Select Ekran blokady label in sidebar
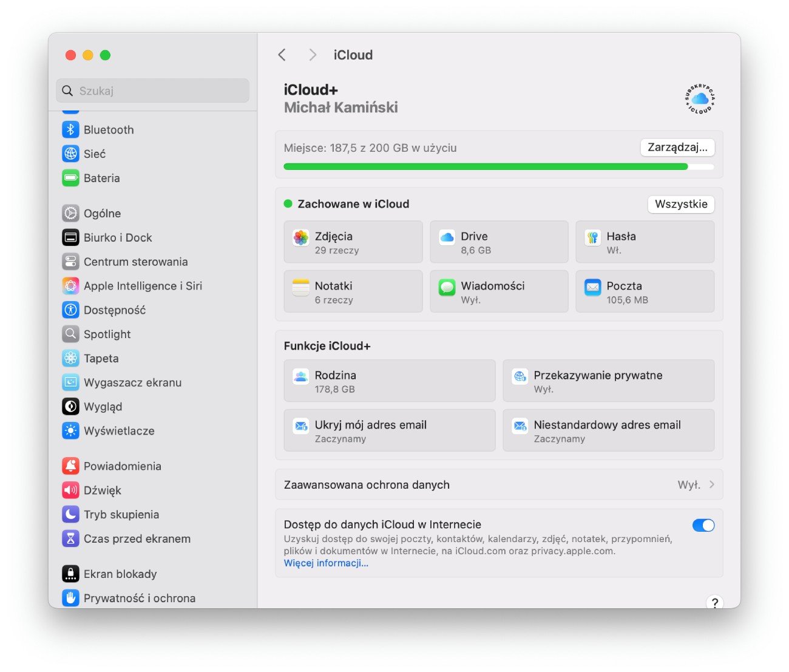 (x=120, y=574)
